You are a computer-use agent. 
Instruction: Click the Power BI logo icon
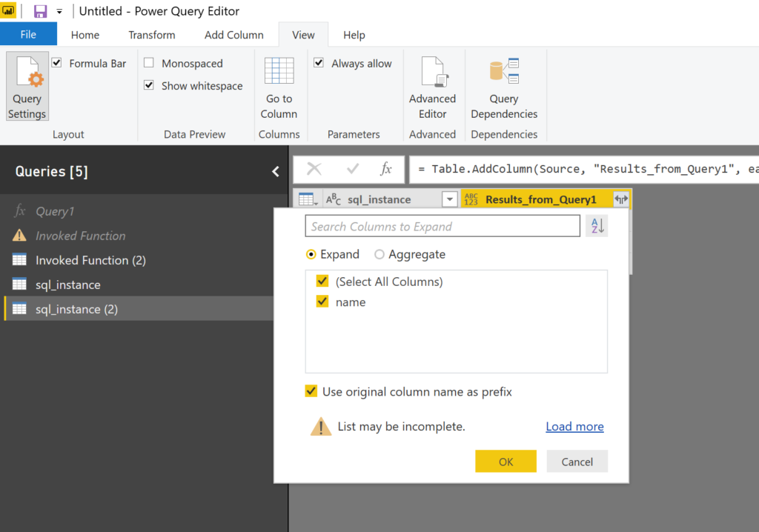tap(8, 10)
